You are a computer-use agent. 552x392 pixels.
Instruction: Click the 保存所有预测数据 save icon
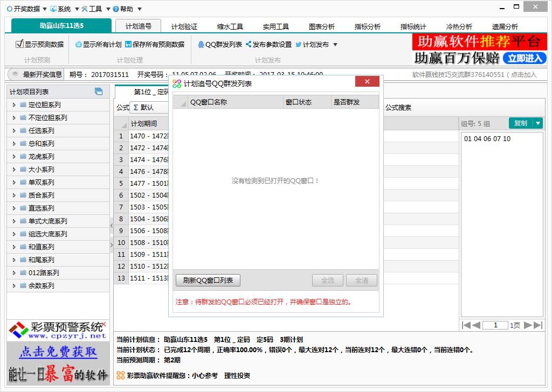coord(128,45)
